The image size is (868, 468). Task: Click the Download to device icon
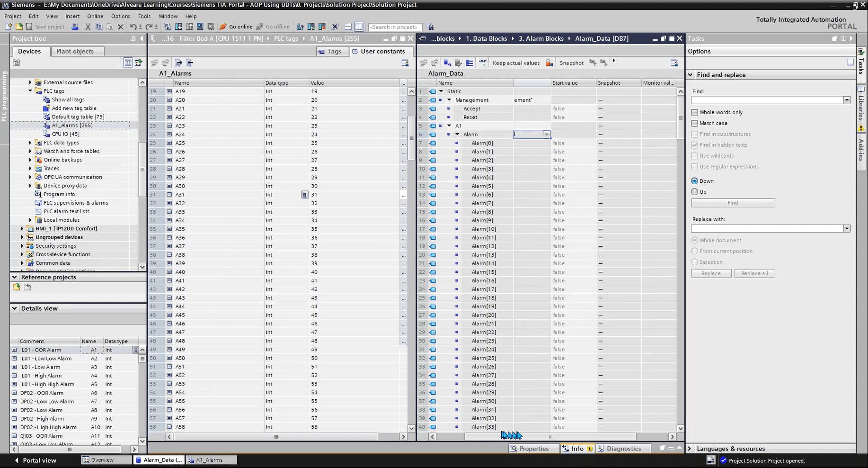click(x=178, y=27)
